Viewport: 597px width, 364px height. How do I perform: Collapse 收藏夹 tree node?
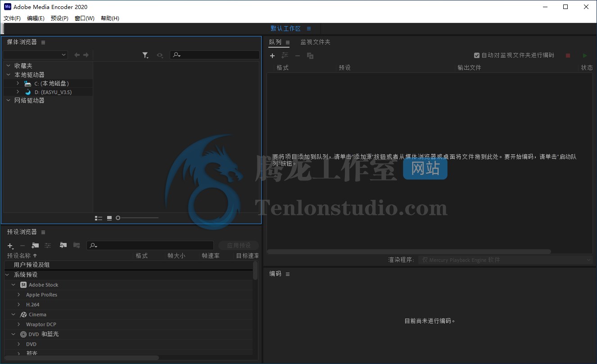tap(9, 66)
